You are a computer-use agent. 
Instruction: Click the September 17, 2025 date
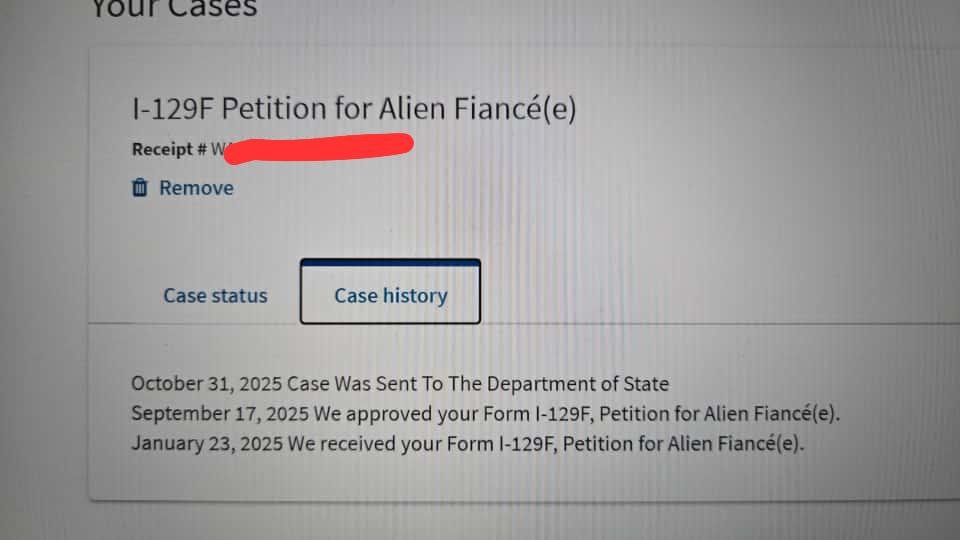[x=221, y=414]
